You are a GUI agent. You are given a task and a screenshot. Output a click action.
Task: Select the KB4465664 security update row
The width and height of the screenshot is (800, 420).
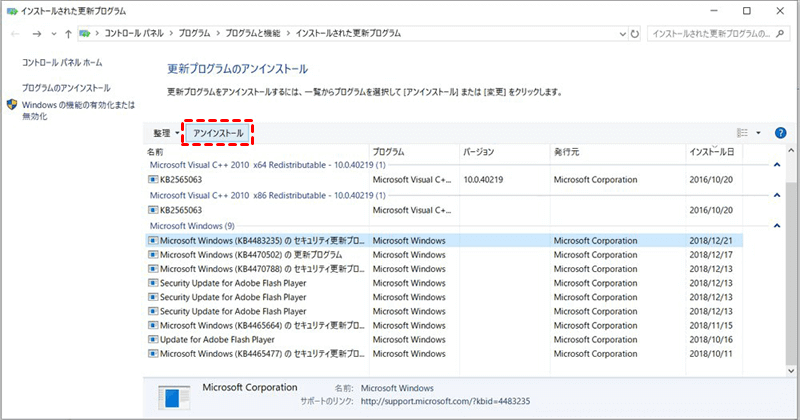pyautogui.click(x=444, y=326)
